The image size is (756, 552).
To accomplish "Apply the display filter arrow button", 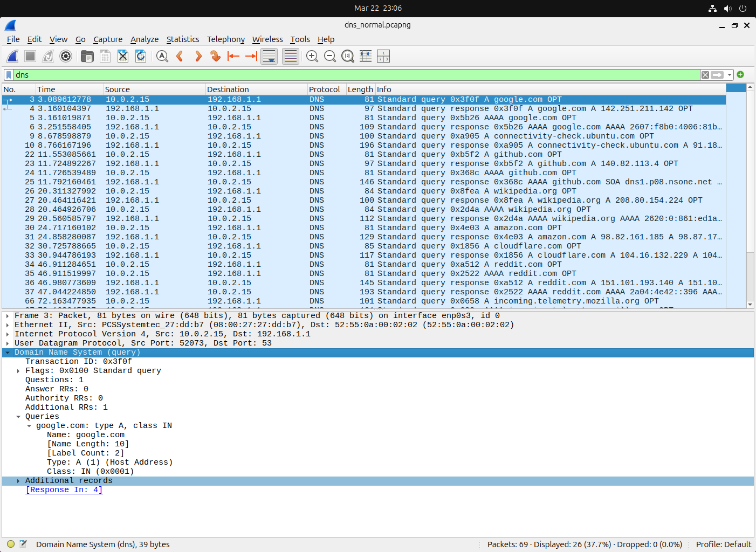I will [717, 75].
